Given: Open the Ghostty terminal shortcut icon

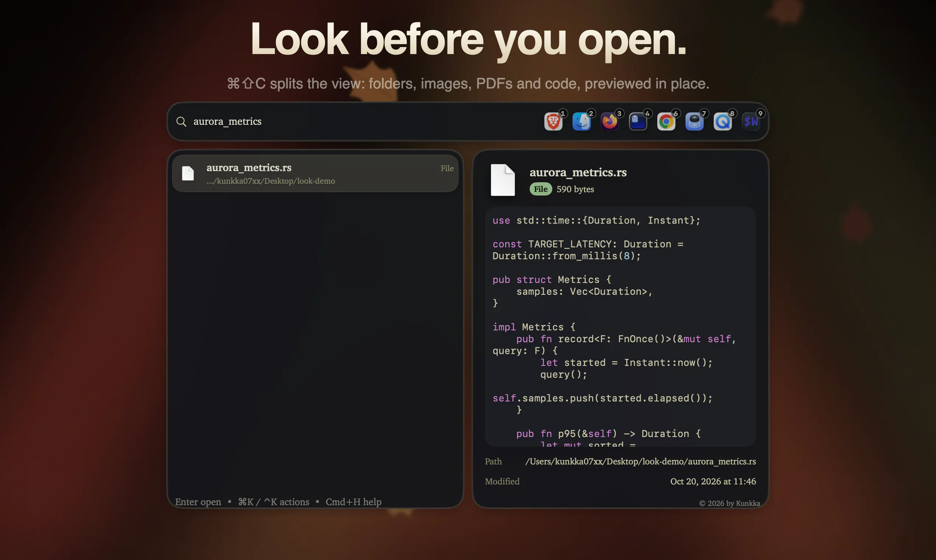Looking at the screenshot, I should coord(638,122).
